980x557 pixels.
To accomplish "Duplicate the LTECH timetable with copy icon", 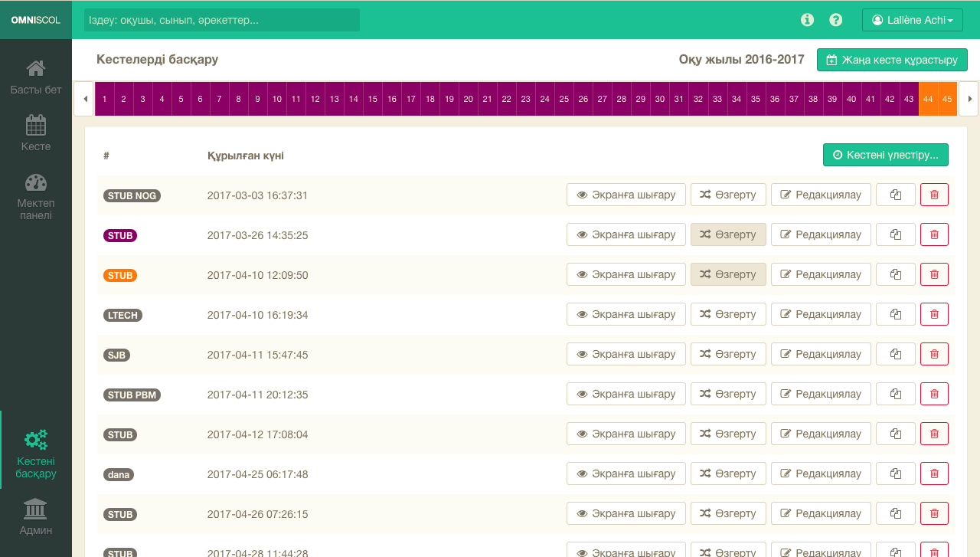I will click(x=895, y=314).
